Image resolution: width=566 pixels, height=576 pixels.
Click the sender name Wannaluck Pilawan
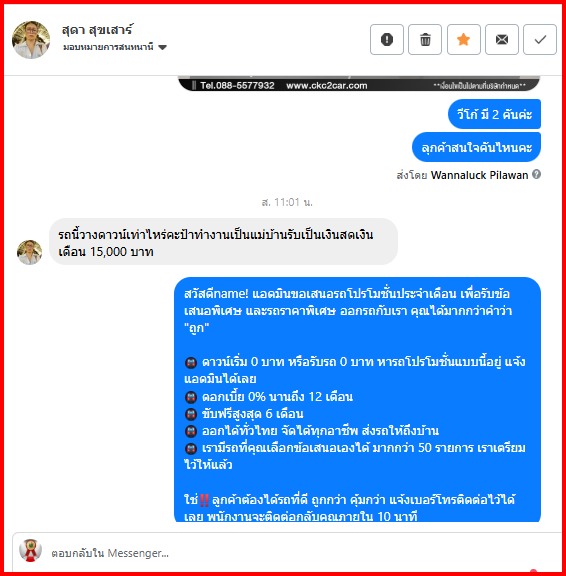click(x=479, y=175)
